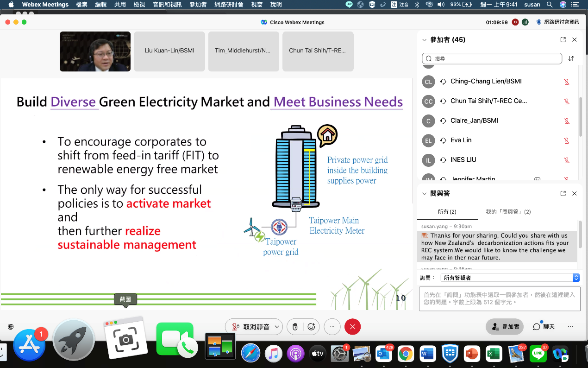
Task: Open Webex Meetings app menu
Action: (45, 5)
